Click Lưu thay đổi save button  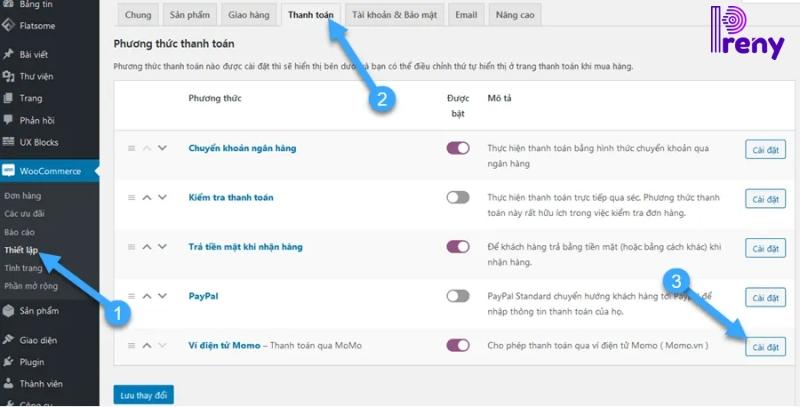[143, 395]
